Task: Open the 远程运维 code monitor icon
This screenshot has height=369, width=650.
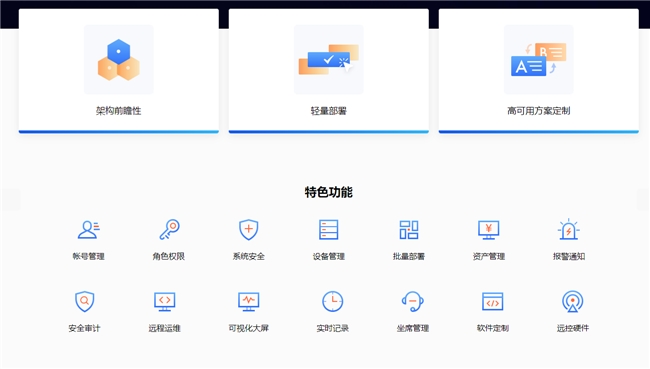Action: pyautogui.click(x=165, y=302)
